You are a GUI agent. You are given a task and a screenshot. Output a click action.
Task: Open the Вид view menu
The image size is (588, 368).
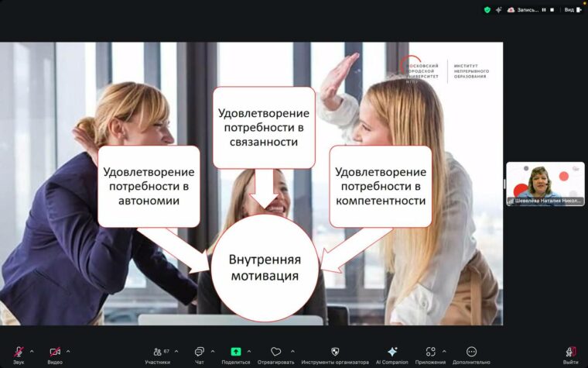pos(571,9)
